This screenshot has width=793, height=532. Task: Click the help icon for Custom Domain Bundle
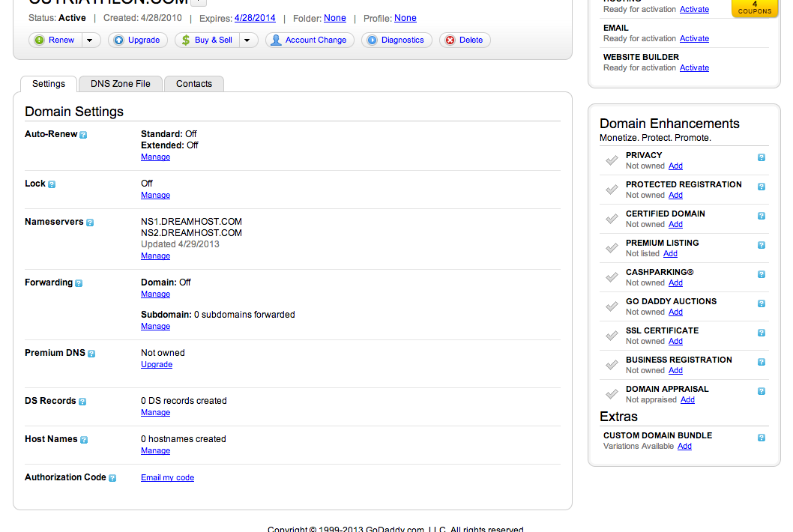coord(762,438)
